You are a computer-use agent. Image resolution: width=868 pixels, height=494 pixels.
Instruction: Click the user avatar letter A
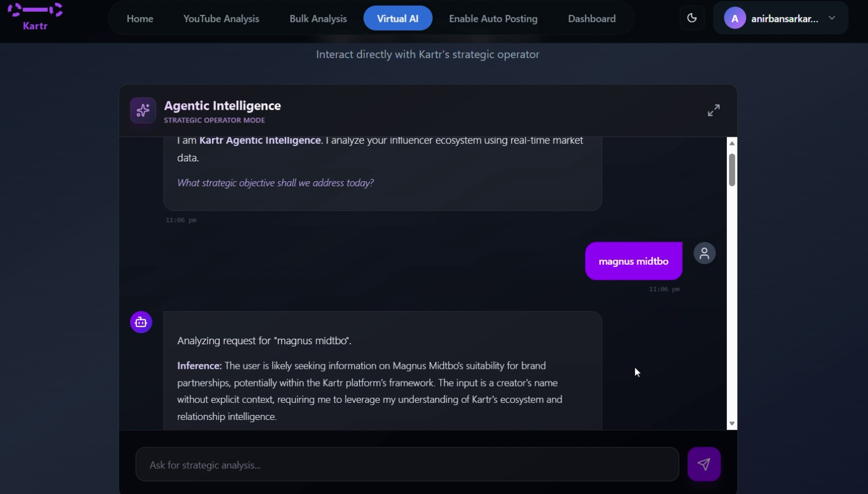click(735, 19)
